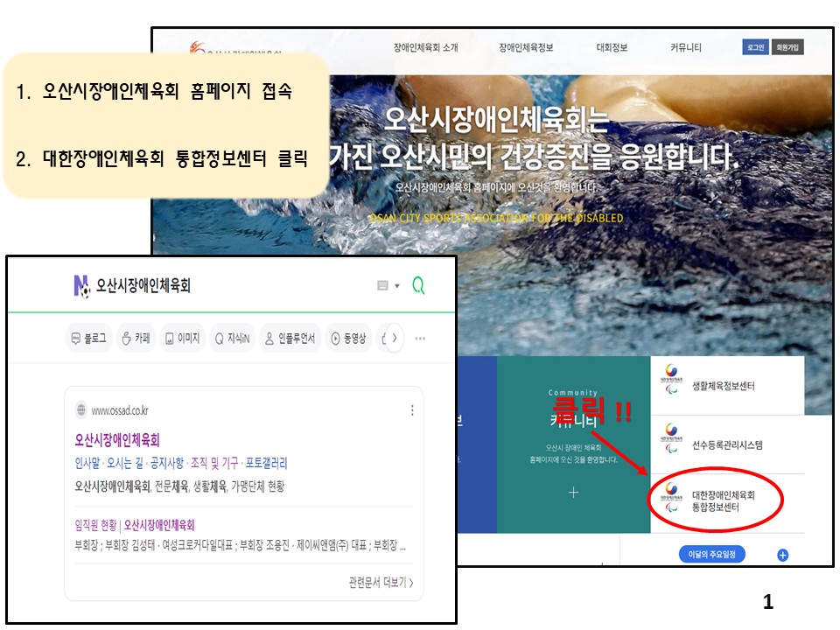Open the 오산시장애인체육회 search result title link
840x630 pixels.
(117, 440)
